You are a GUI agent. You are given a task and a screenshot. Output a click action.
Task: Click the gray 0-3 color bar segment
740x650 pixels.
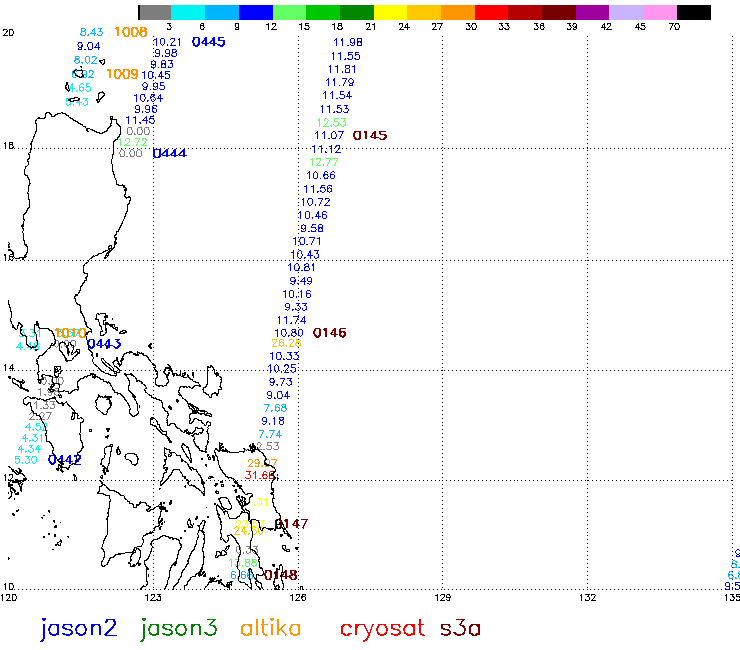(x=155, y=12)
